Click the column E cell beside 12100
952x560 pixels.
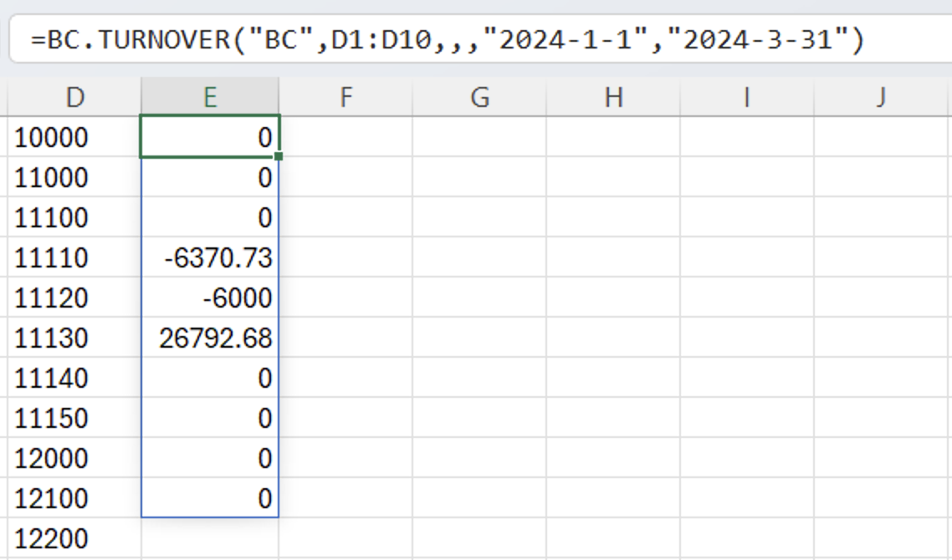pyautogui.click(x=210, y=499)
